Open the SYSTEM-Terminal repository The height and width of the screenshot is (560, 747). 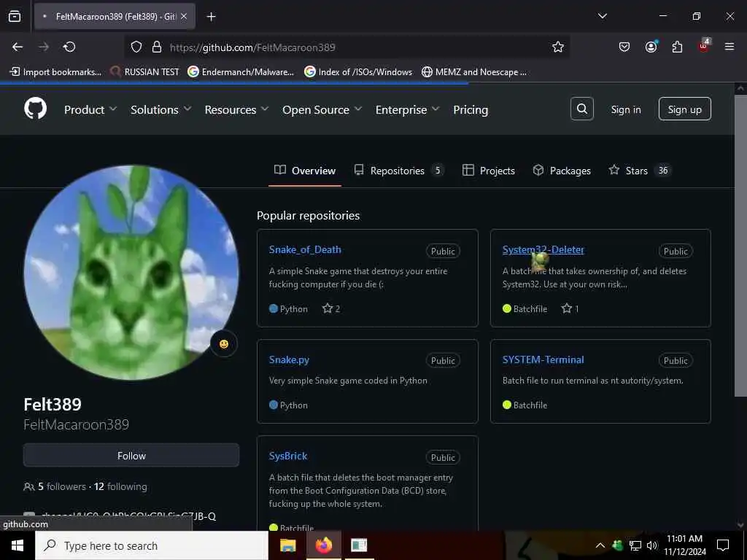pyautogui.click(x=543, y=359)
